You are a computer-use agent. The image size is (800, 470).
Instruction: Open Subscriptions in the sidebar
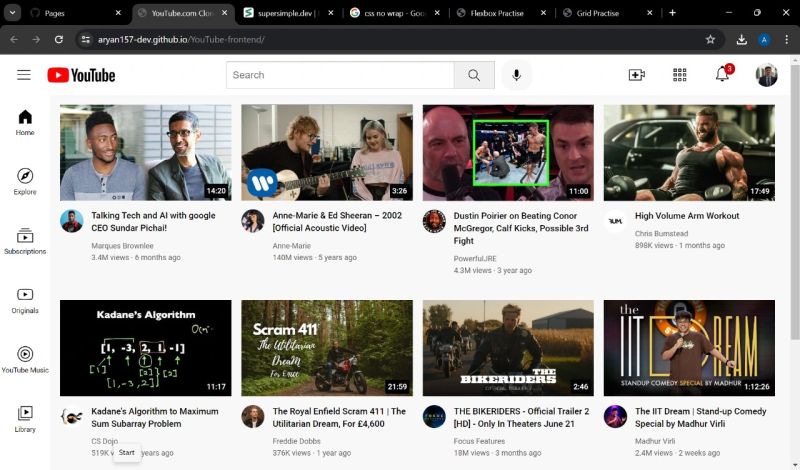tap(25, 241)
